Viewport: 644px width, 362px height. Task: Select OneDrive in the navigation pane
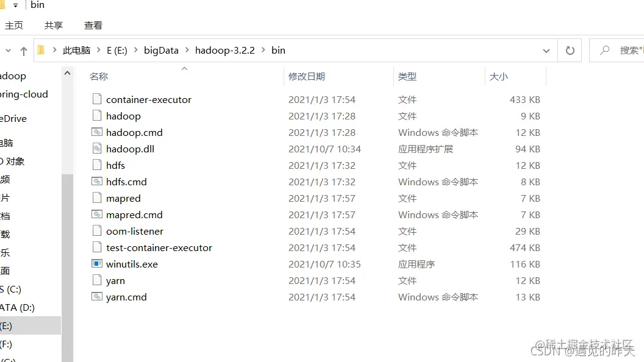coord(13,119)
